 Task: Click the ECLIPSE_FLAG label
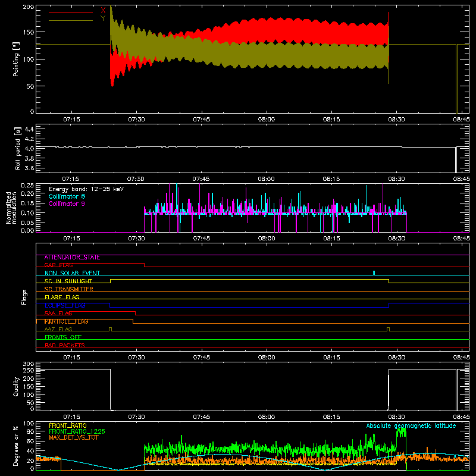[x=65, y=305]
